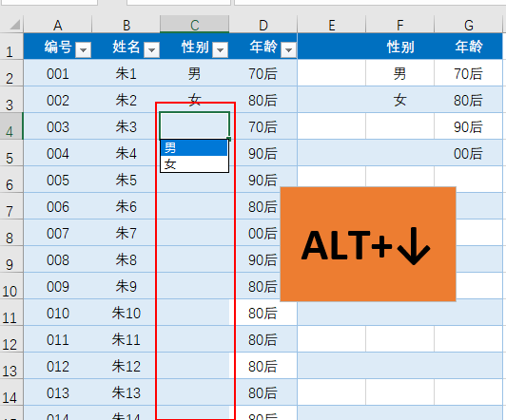The height and width of the screenshot is (420, 506).
Task: Select the whole sheet with the corner triangle
Action: point(14,25)
